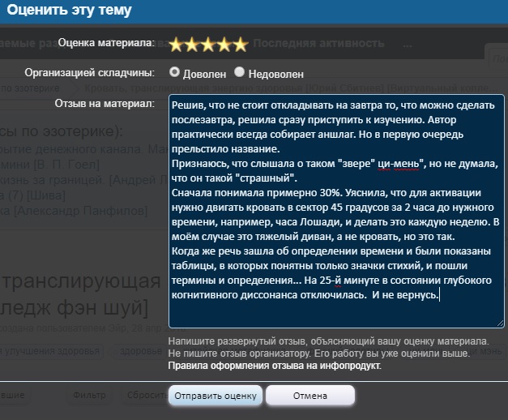The width and height of the screenshot is (508, 420).
Task: Select the third rating star
Action: [x=207, y=44]
